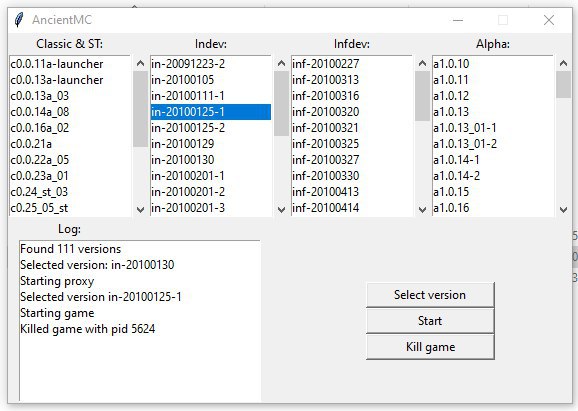Click up arrow of Infdev list scrollbar

422,63
